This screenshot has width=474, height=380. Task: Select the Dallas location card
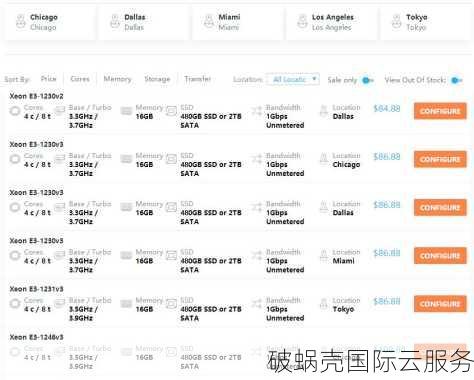point(144,22)
